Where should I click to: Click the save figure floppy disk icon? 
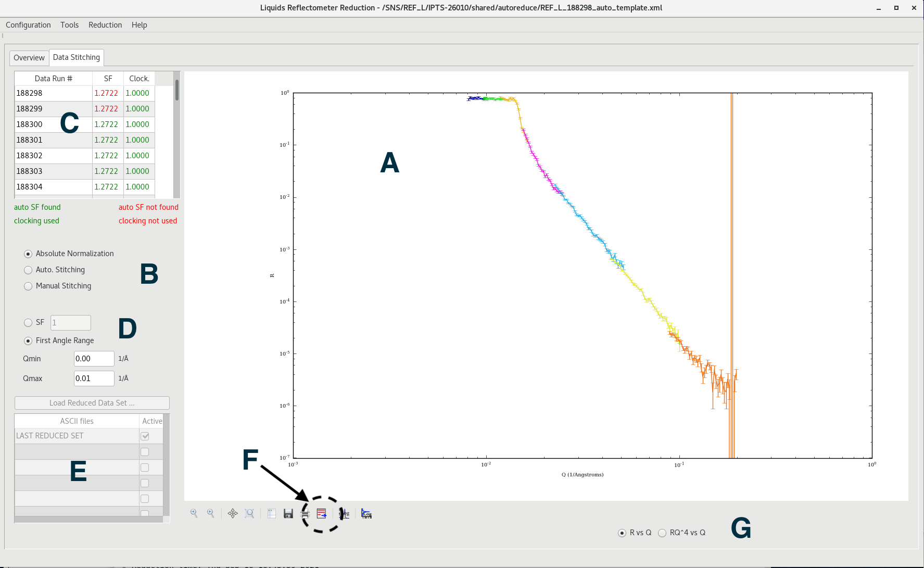288,514
